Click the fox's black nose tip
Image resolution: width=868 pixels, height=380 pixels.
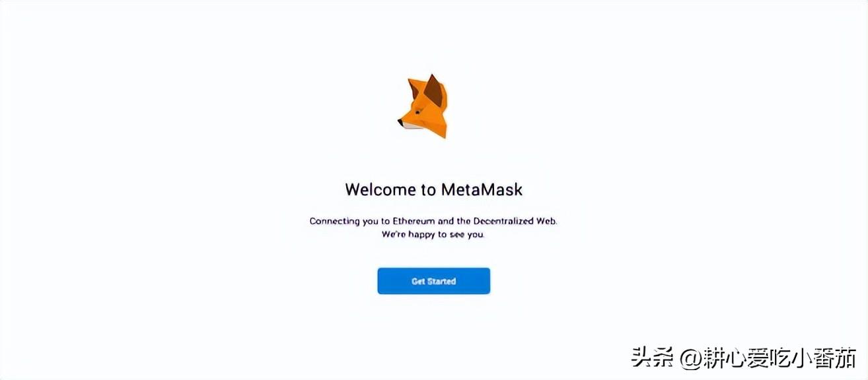click(401, 122)
